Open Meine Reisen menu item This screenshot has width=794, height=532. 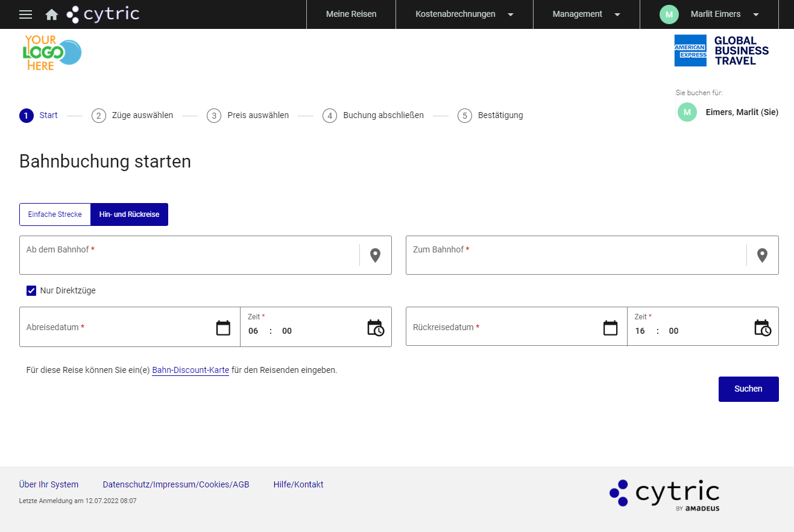pos(351,14)
